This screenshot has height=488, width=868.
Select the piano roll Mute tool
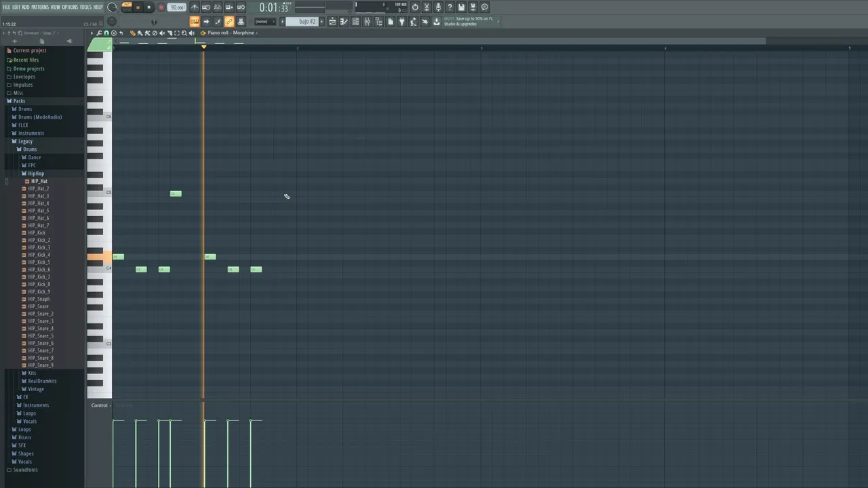click(x=162, y=33)
